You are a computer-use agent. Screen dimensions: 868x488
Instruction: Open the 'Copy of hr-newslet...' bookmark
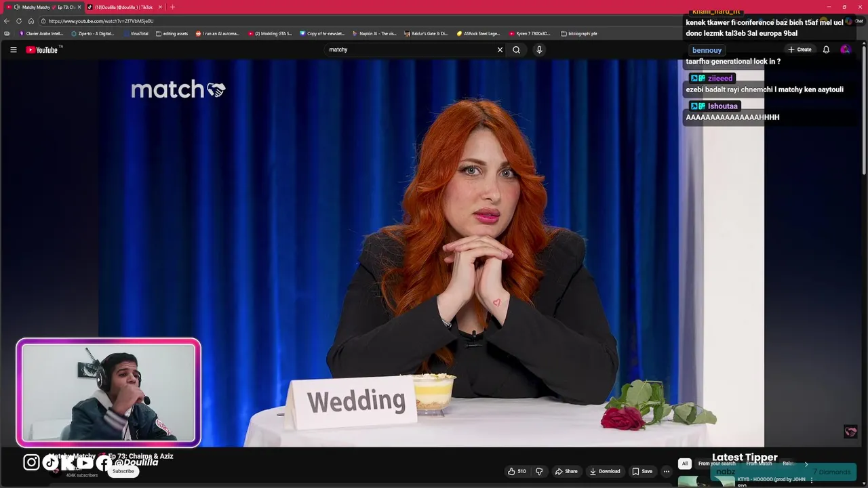[x=322, y=33]
